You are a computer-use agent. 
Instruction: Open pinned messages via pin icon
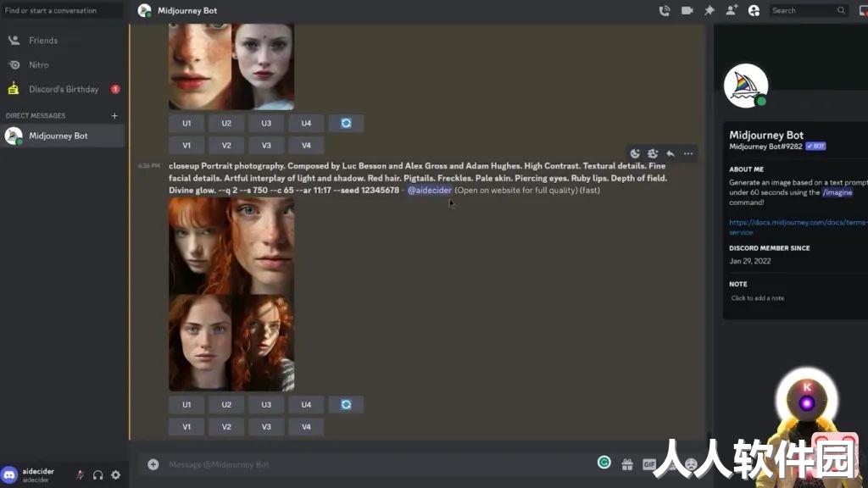coord(709,10)
